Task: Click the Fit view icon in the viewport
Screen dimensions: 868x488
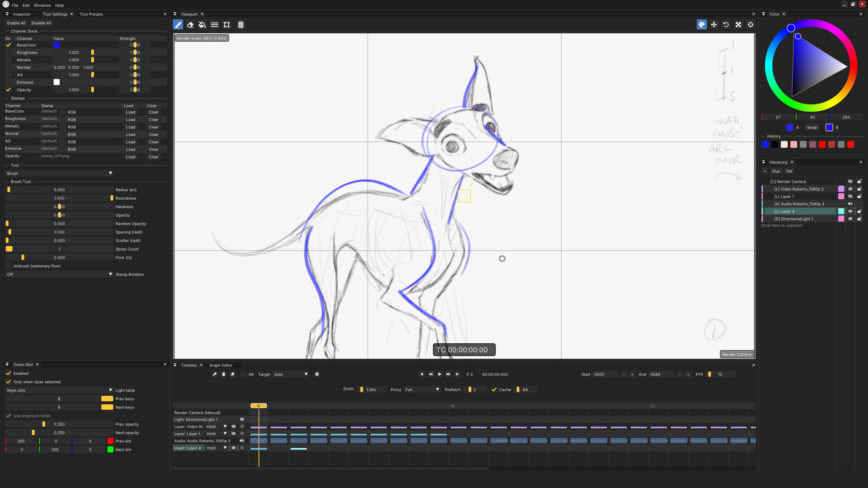Action: pos(738,25)
